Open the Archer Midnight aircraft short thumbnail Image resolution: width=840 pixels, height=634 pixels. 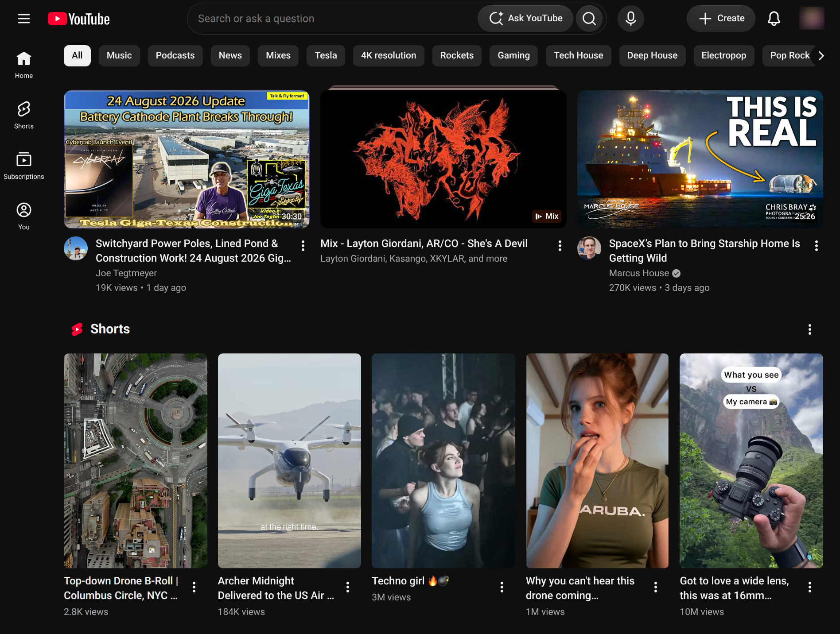[x=289, y=460]
